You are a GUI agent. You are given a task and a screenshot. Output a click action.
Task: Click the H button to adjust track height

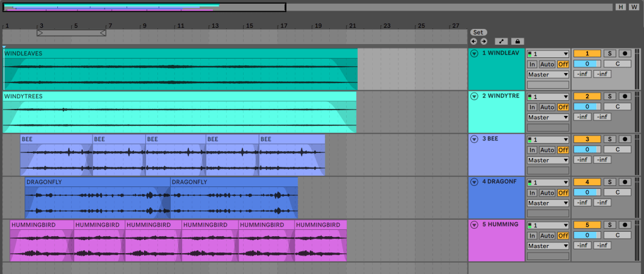tap(619, 7)
